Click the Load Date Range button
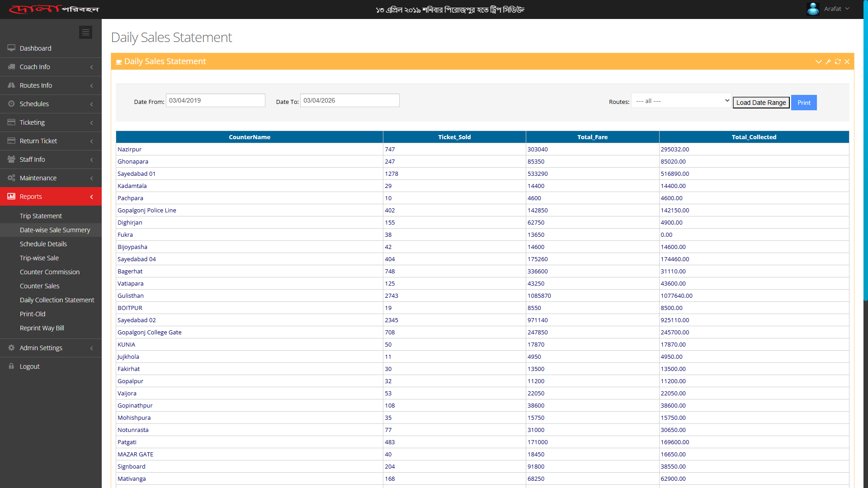 pyautogui.click(x=761, y=103)
